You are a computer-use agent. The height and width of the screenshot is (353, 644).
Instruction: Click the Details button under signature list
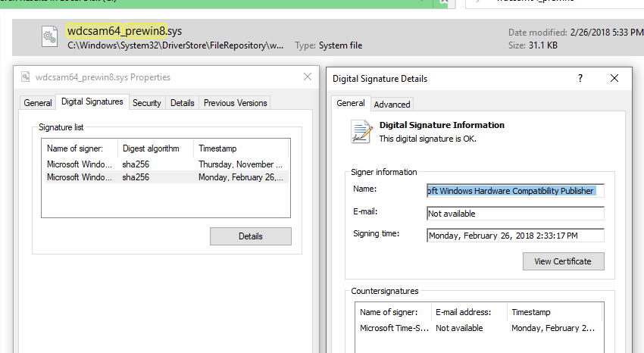[x=251, y=236]
